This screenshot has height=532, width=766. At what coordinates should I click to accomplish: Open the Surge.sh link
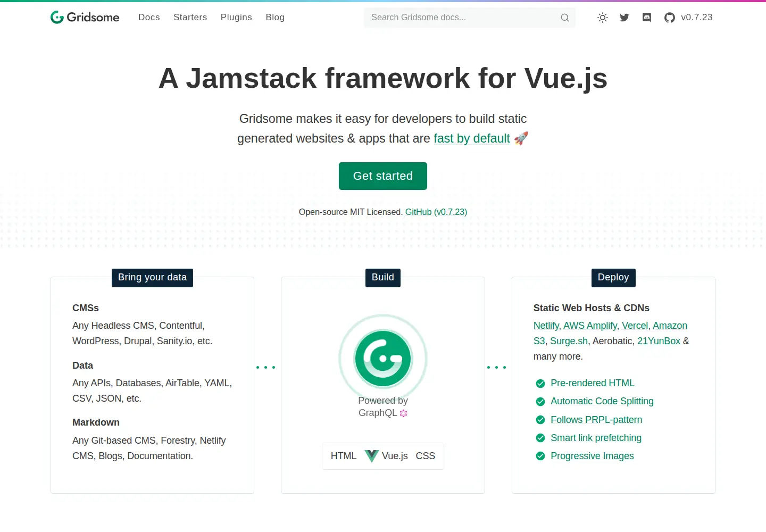[x=569, y=341]
